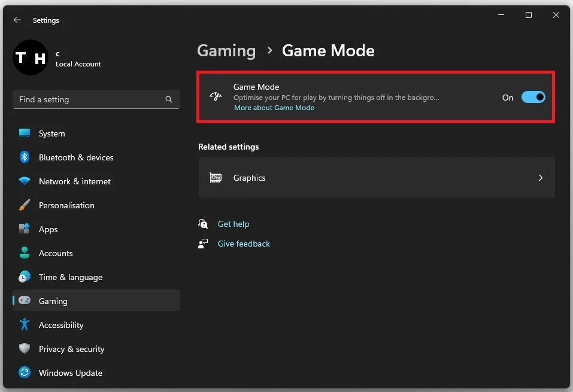Click the Give feedback link

(x=243, y=243)
